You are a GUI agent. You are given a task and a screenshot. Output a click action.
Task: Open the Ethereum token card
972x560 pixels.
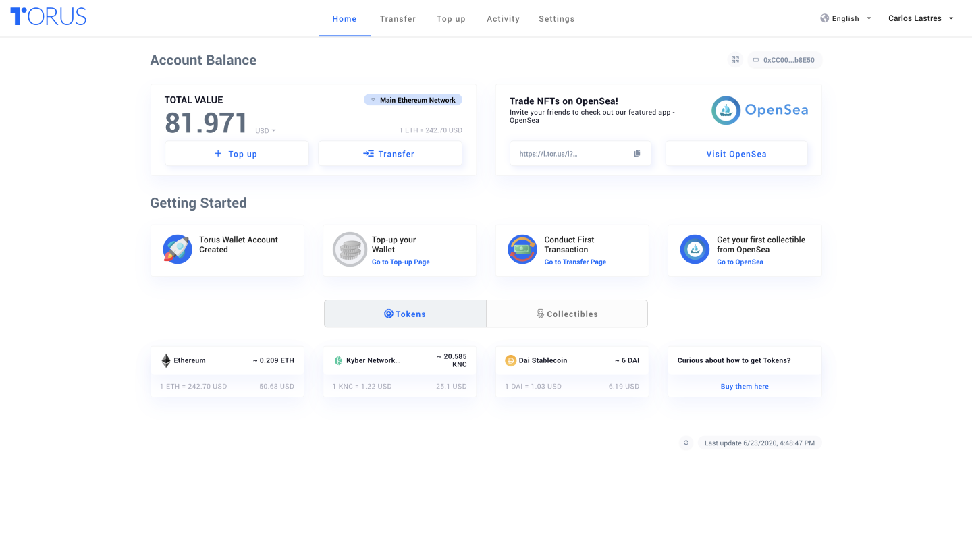(227, 372)
